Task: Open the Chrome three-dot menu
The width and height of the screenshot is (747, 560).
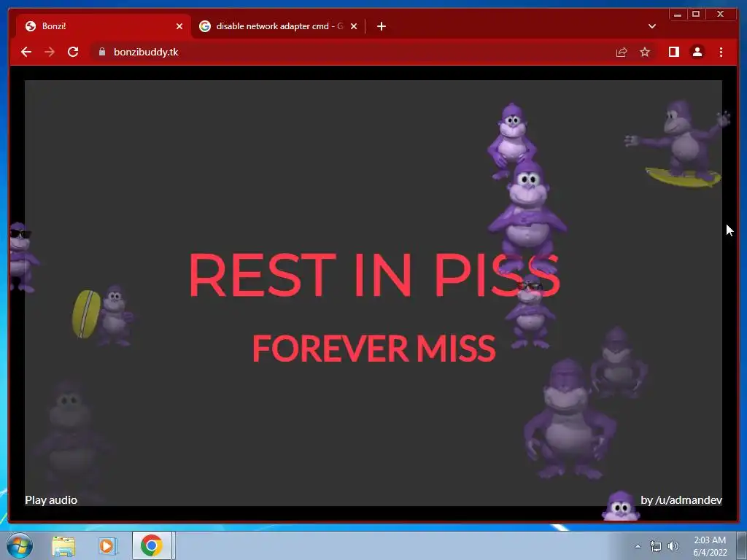Action: [x=721, y=52]
